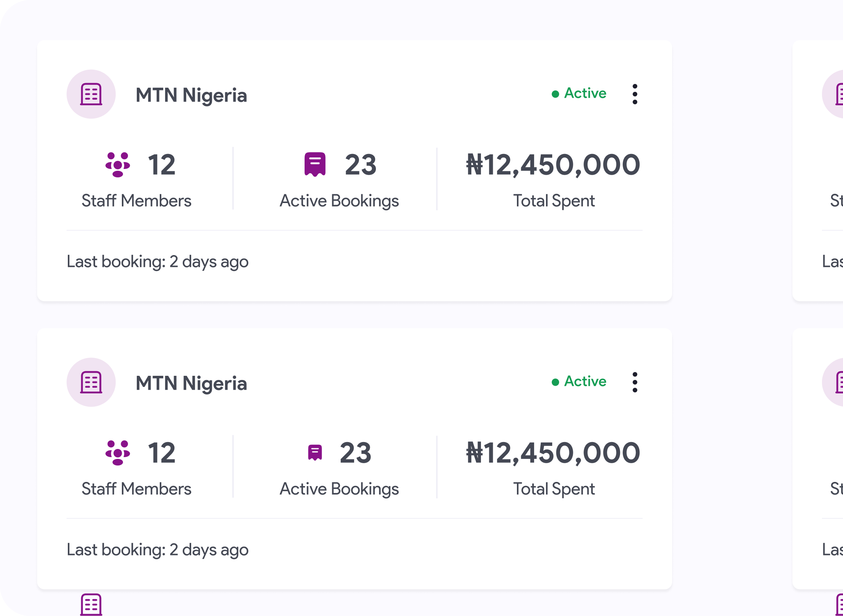
Task: Click the Last booking text in the top card
Action: tap(157, 262)
